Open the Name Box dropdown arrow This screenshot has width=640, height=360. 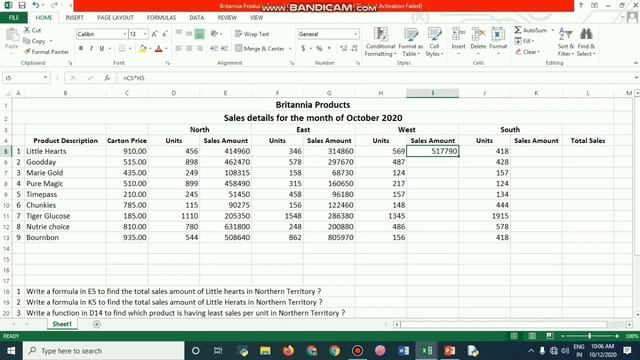pyautogui.click(x=45, y=78)
